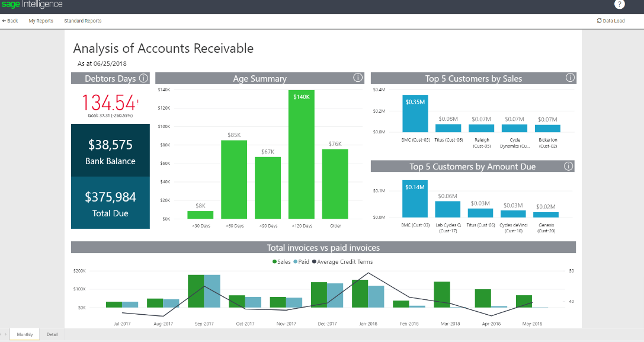The image size is (644, 342).
Task: Select the 134.54 Debtors Days figure
Action: 108,102
